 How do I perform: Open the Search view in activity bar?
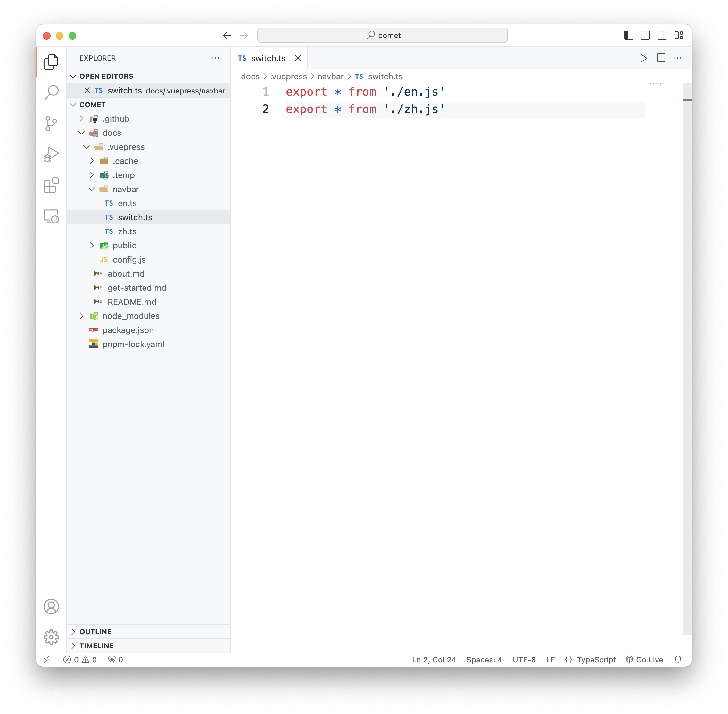click(51, 92)
